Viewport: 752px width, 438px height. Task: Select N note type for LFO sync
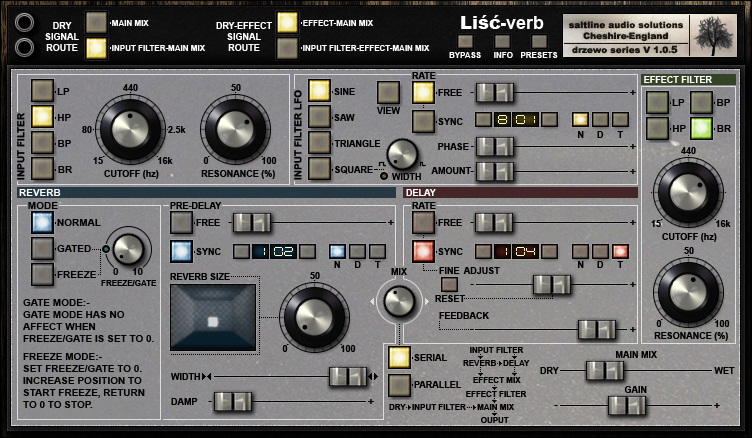click(580, 119)
